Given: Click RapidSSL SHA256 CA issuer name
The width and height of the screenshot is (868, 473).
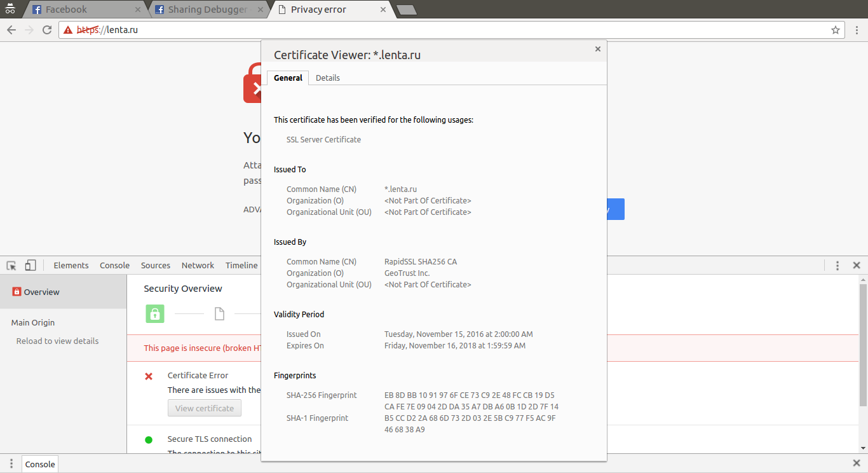Looking at the screenshot, I should (x=421, y=261).
